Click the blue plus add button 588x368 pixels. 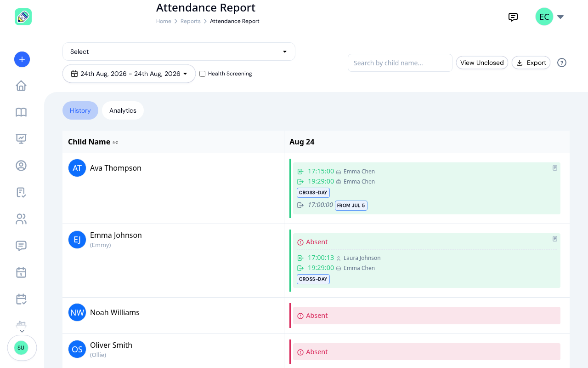(22, 59)
